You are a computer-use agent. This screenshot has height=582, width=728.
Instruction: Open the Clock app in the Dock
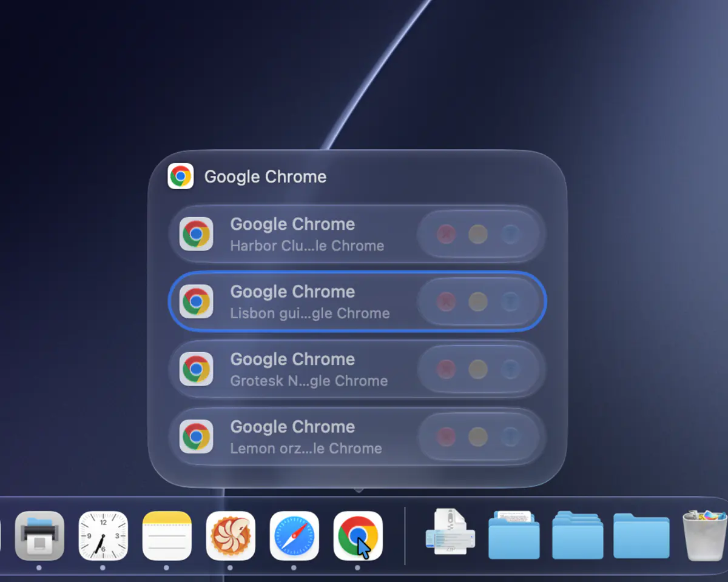pos(103,536)
